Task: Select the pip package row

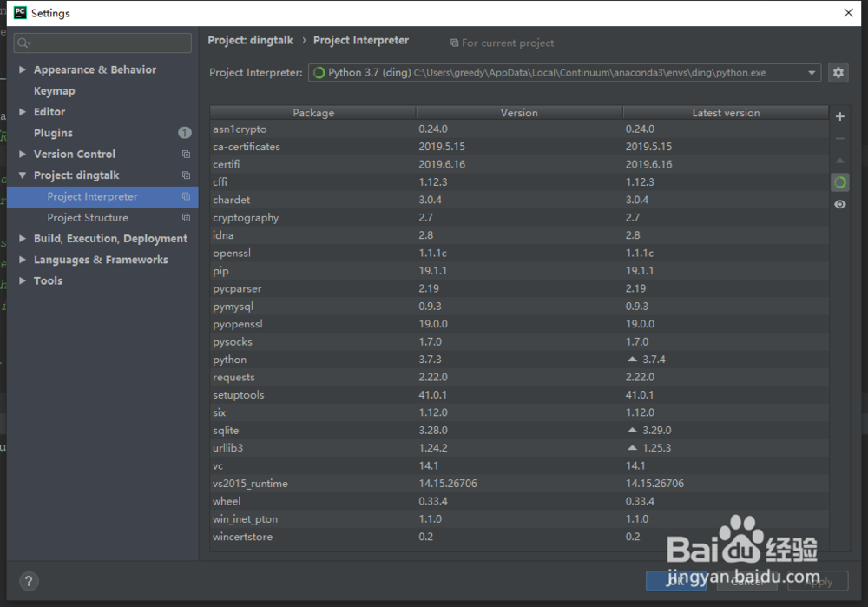Action: pyautogui.click(x=519, y=271)
